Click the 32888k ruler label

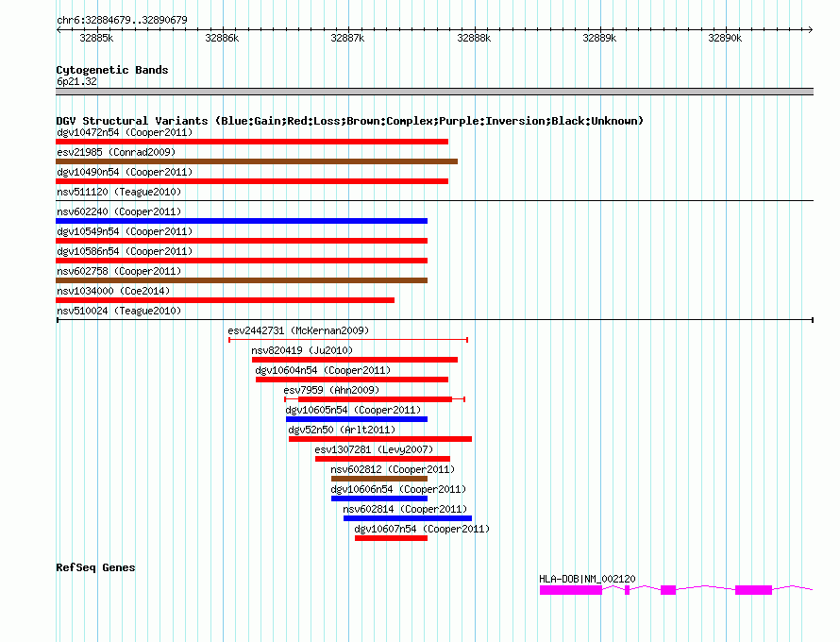[x=474, y=38]
